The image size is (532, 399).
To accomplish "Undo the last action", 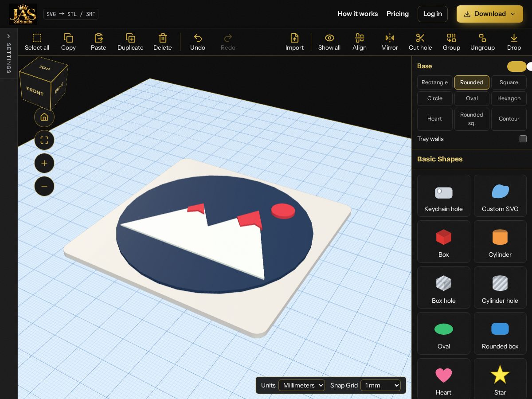I will coord(198,42).
